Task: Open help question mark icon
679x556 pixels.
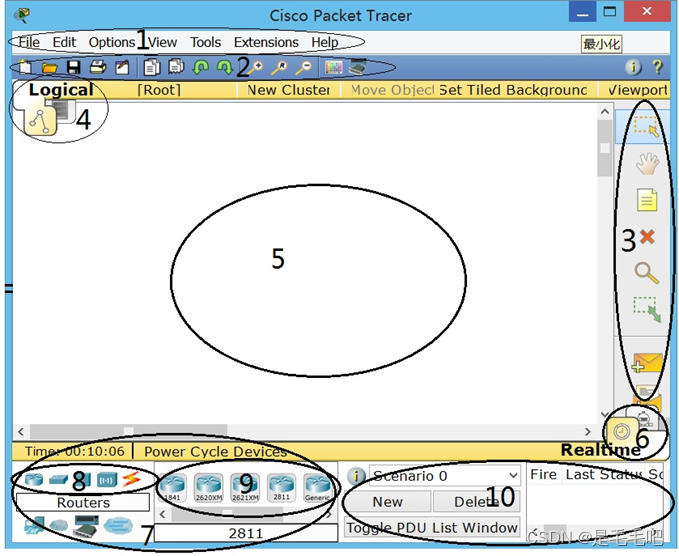Action: point(657,67)
